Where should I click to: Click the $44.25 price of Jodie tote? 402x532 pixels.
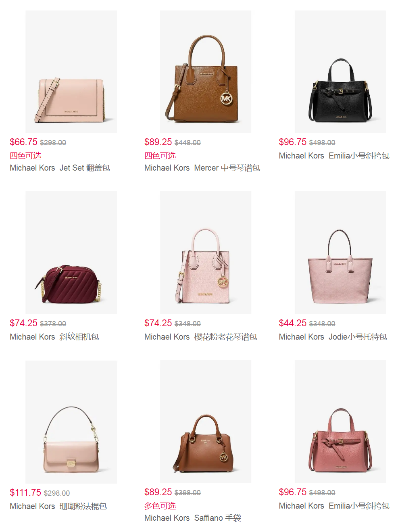pos(293,323)
